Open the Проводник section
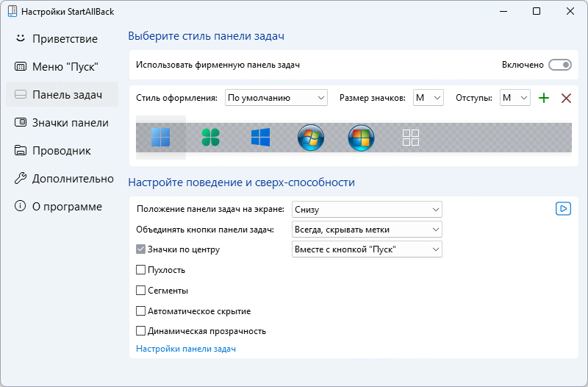588x387 pixels. pos(61,150)
